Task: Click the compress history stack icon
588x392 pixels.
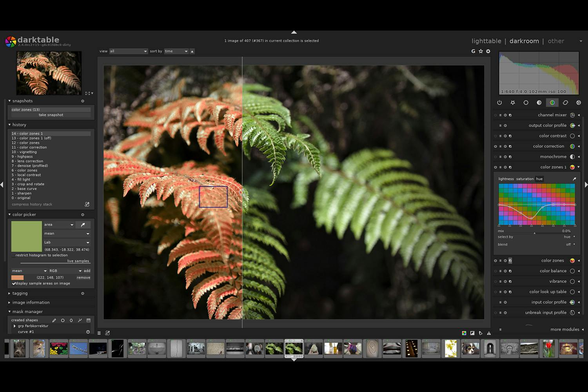Action: (87, 204)
